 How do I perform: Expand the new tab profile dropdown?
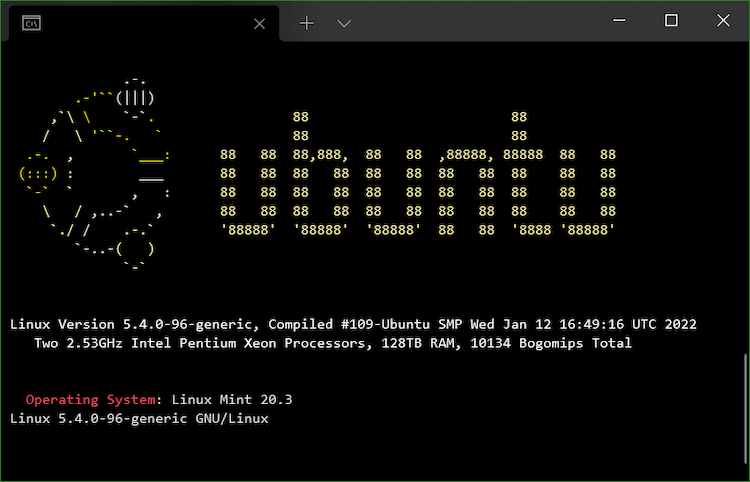(344, 23)
